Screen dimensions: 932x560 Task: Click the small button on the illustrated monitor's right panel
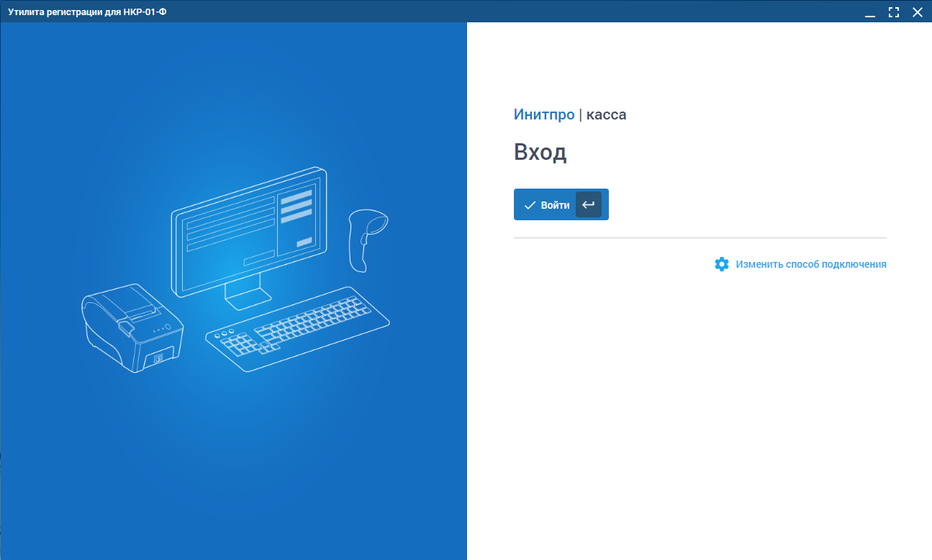(304, 242)
